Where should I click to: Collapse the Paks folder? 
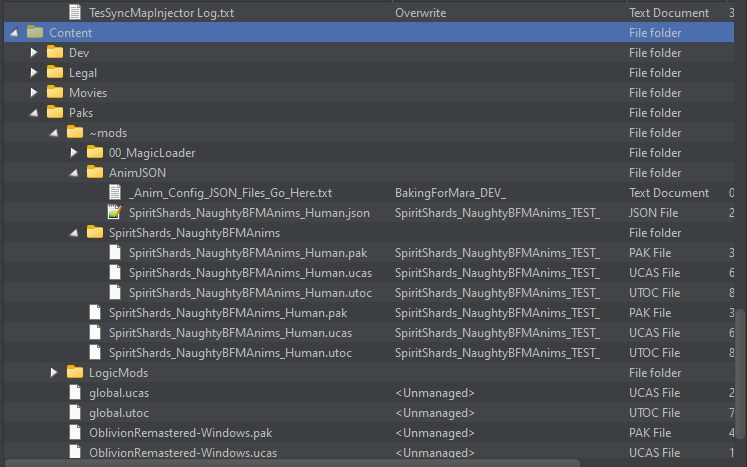[34, 113]
